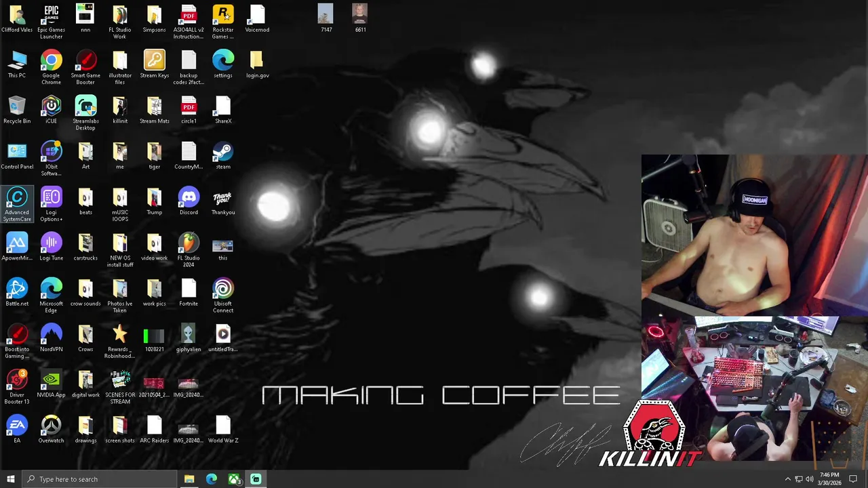868x488 pixels.
Task: Open Discord desktop shortcut
Action: click(189, 201)
